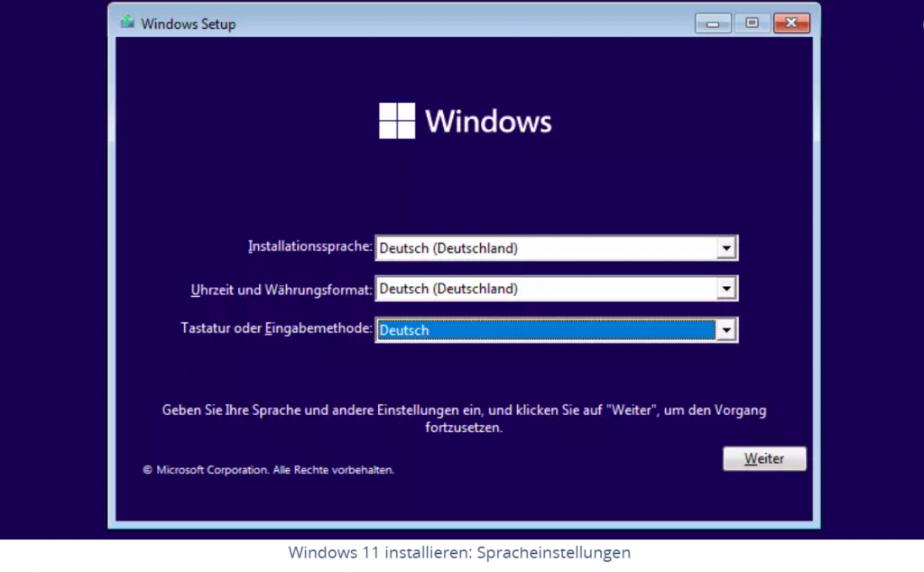Click the maximize button
Image resolution: width=924 pixels, height=572 pixels.
752,23
